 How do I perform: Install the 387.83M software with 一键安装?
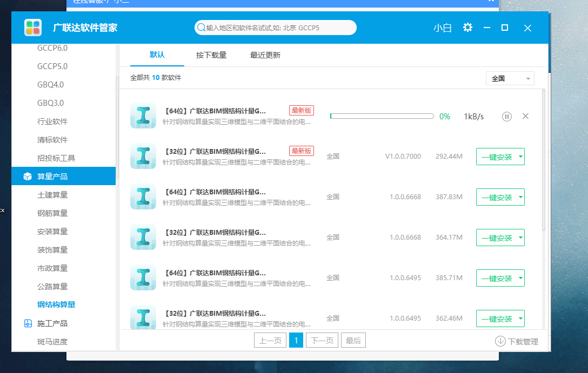(x=497, y=198)
